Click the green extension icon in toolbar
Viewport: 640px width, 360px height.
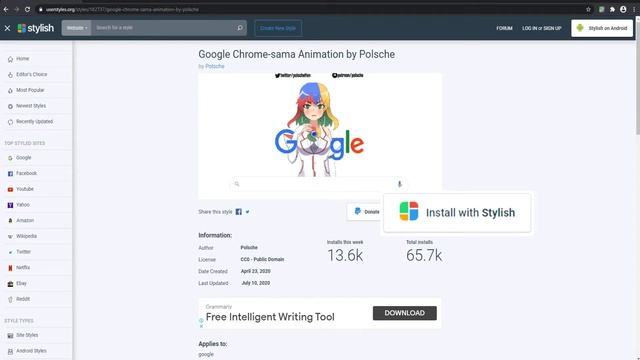(601, 9)
